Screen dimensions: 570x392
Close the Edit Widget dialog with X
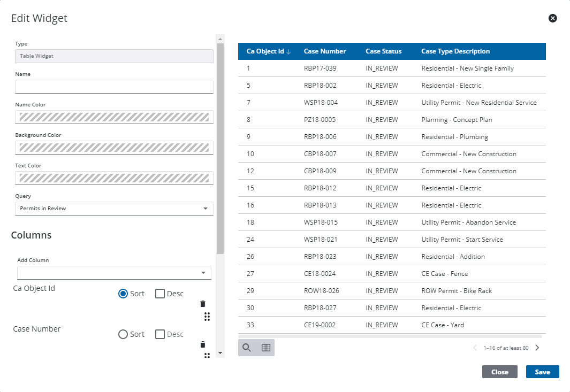pyautogui.click(x=553, y=18)
